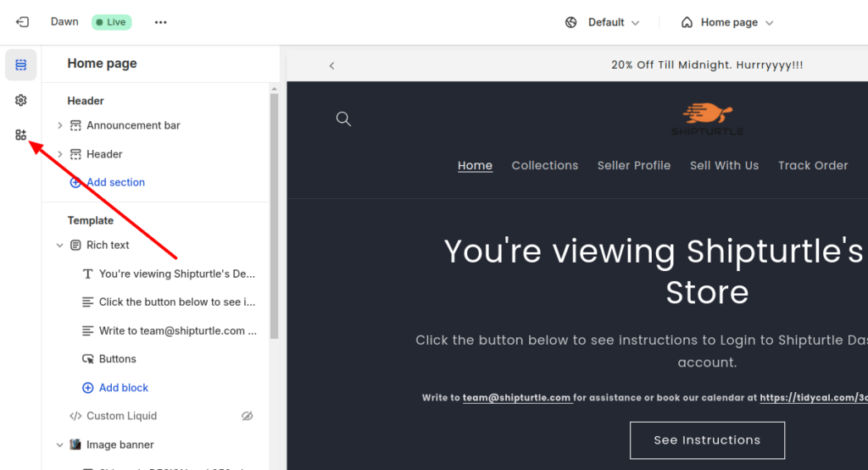This screenshot has width=868, height=470.
Task: Click the 'Home page' panel heading
Action: [x=102, y=64]
